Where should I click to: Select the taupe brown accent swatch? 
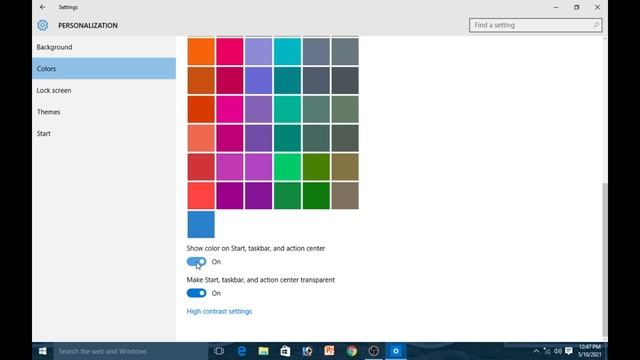[x=345, y=196]
